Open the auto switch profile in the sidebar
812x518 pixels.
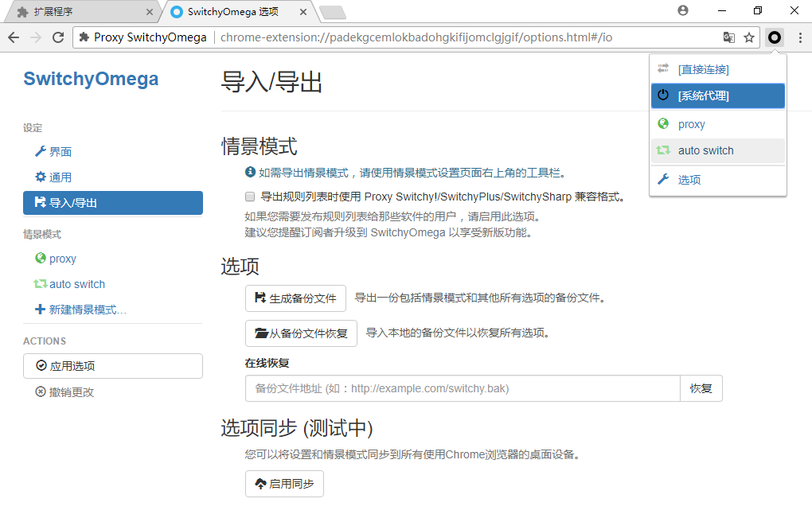click(x=113, y=284)
